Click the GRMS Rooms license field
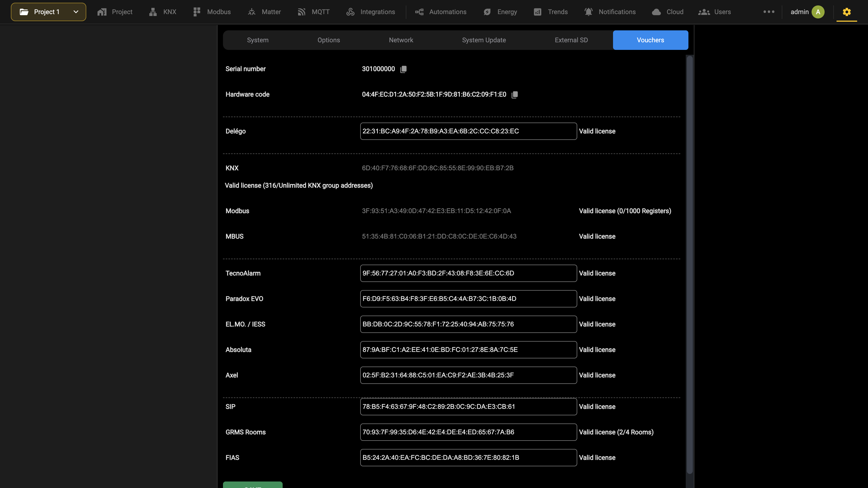 click(x=468, y=432)
